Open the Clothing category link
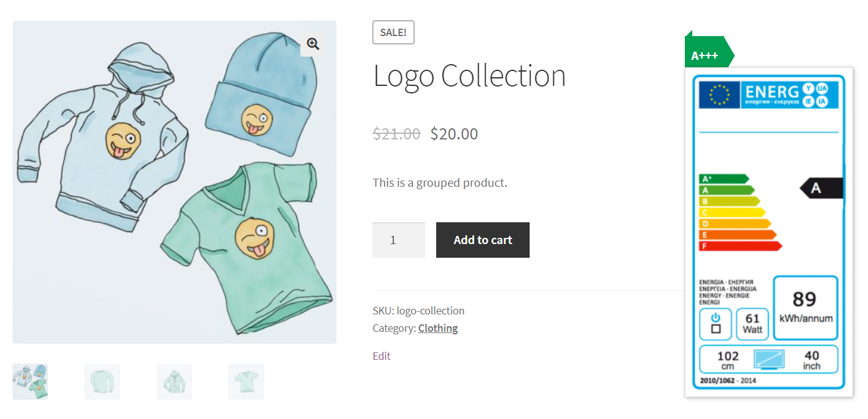 tap(438, 328)
